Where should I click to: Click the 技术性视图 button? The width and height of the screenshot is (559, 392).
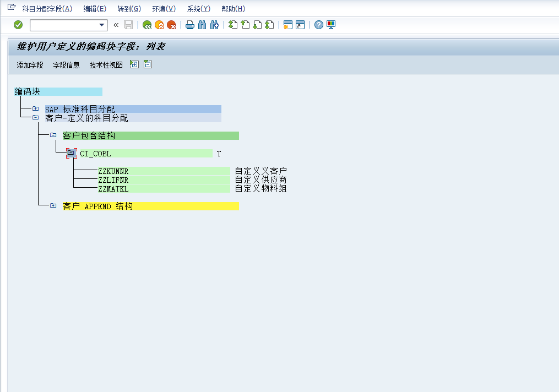[106, 65]
